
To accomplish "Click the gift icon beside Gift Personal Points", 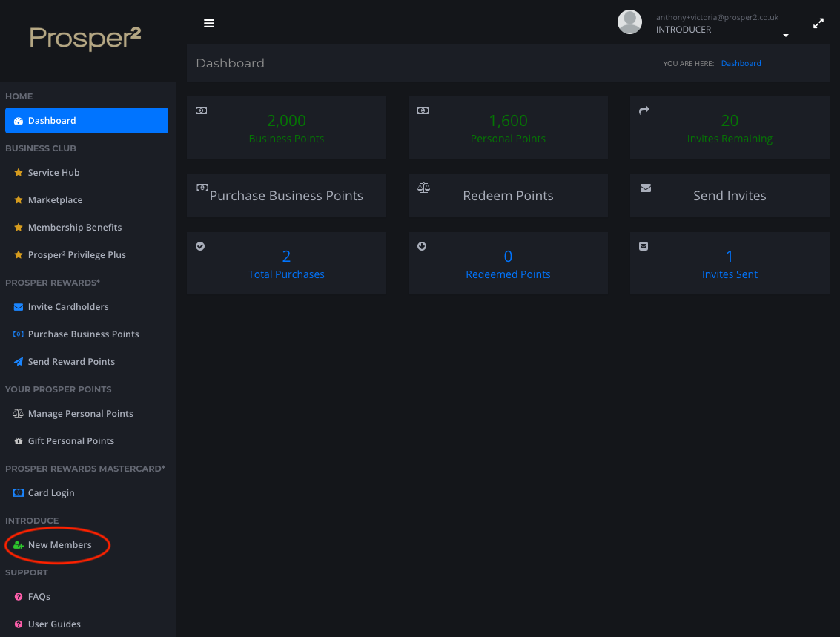I will [x=19, y=441].
